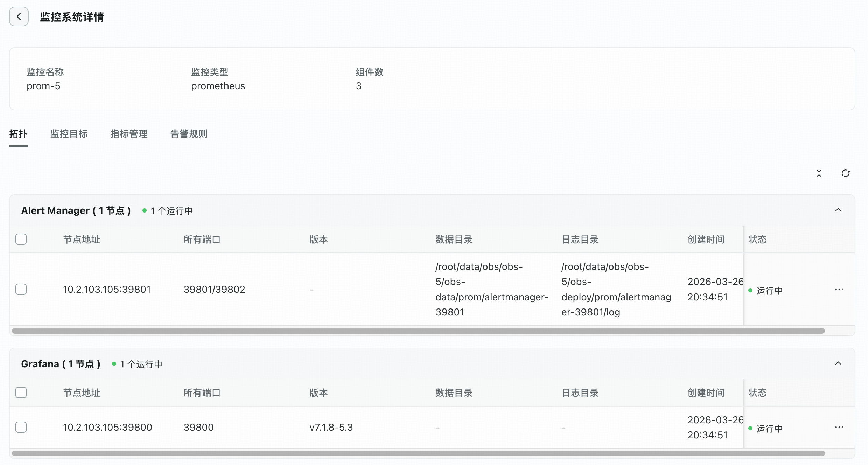
Task: Open more actions for Grafana node
Action: click(839, 427)
